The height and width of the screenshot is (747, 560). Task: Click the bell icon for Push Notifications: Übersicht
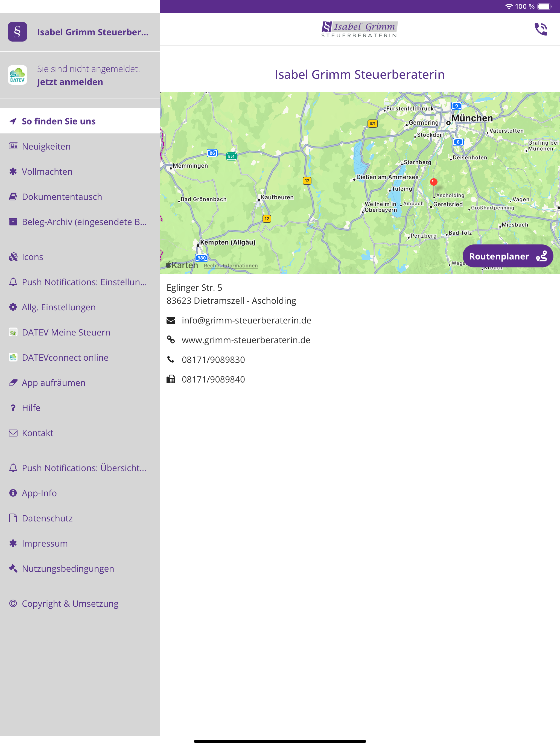[x=13, y=468]
